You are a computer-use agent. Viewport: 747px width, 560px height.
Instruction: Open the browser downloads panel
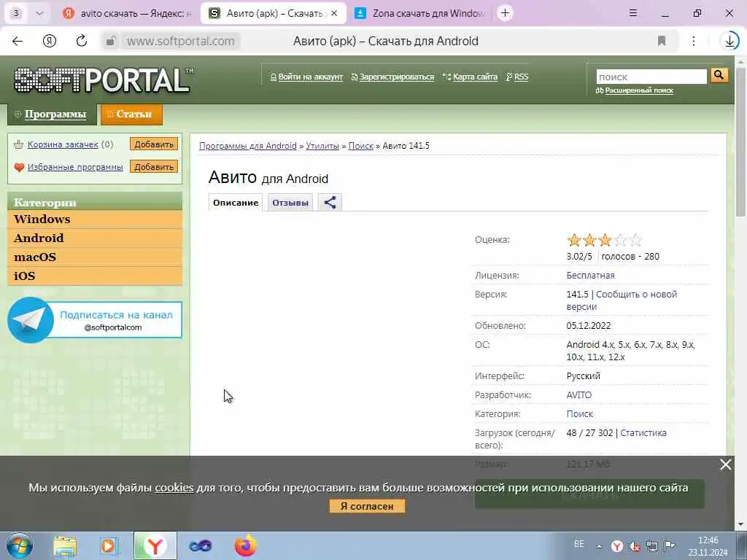point(729,41)
